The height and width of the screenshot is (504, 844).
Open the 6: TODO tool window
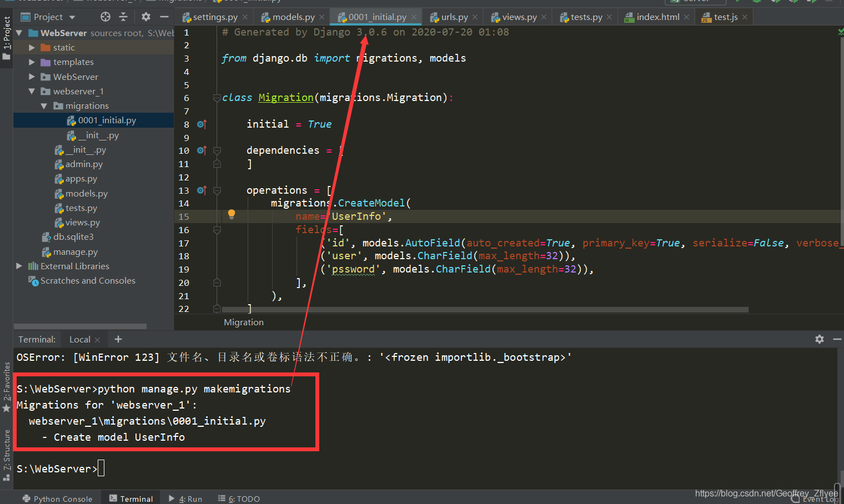(239, 498)
